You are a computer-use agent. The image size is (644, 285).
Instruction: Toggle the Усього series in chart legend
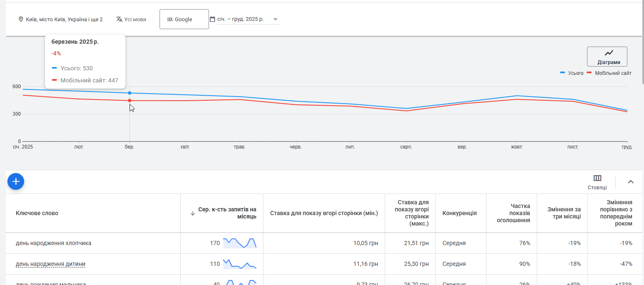coord(572,73)
